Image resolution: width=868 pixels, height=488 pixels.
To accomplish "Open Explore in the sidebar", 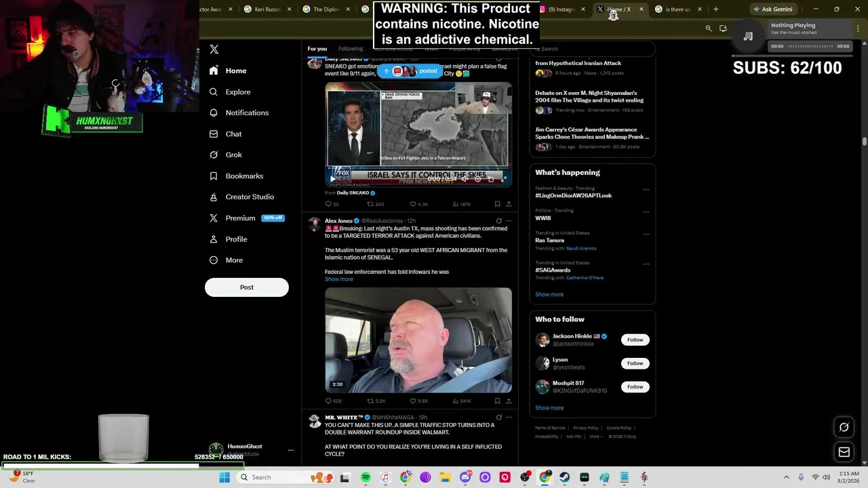I will (x=230, y=91).
